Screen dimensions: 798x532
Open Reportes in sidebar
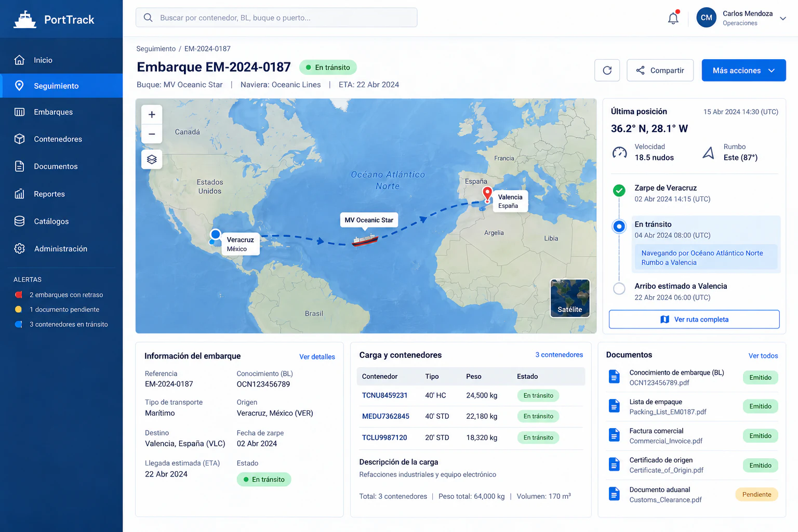pyautogui.click(x=61, y=194)
